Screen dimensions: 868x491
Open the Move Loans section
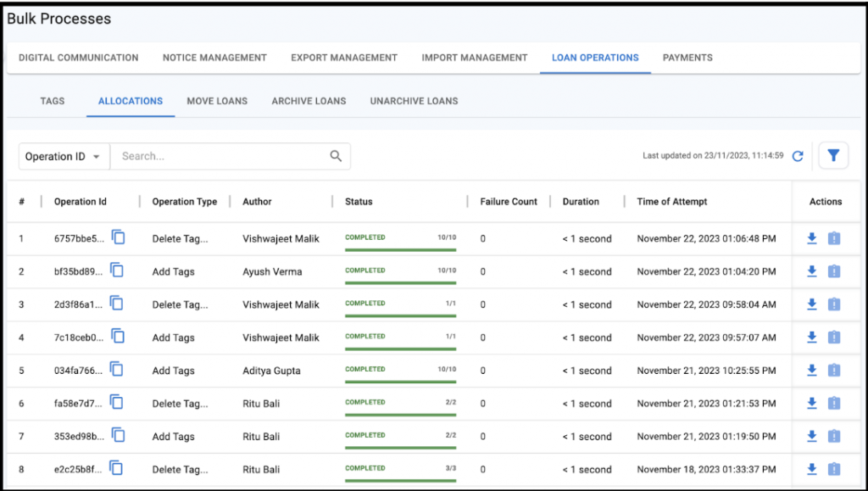pyautogui.click(x=217, y=101)
